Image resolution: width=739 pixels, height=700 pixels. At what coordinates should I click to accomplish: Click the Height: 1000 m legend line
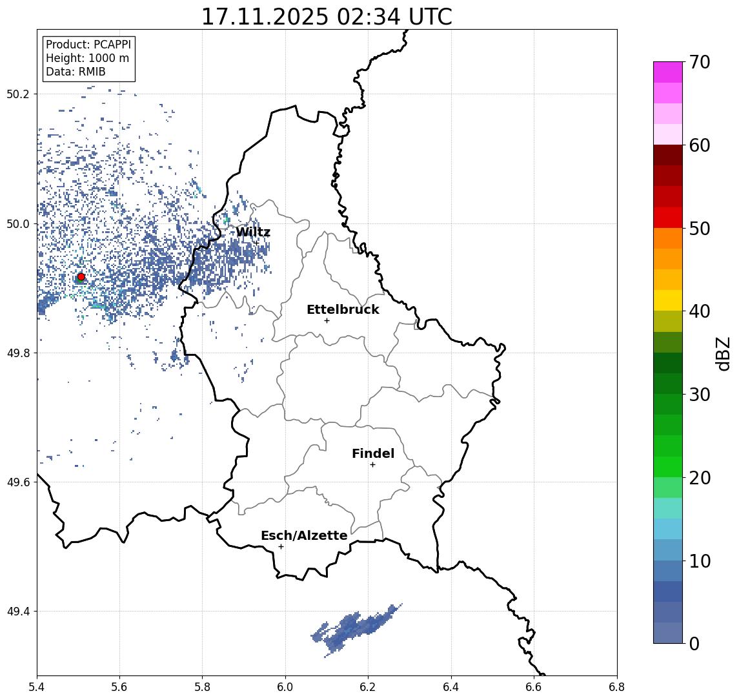[87, 59]
